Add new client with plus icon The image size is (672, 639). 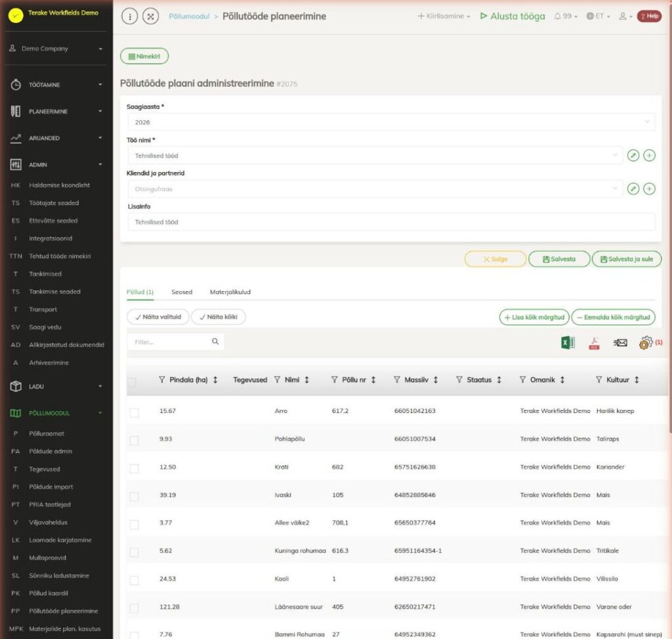pos(649,188)
